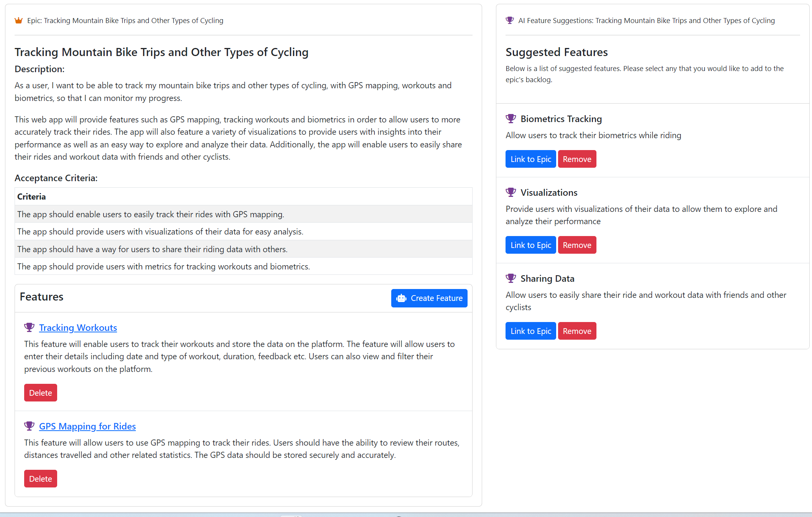Click the crown icon next to Epic

[x=18, y=20]
